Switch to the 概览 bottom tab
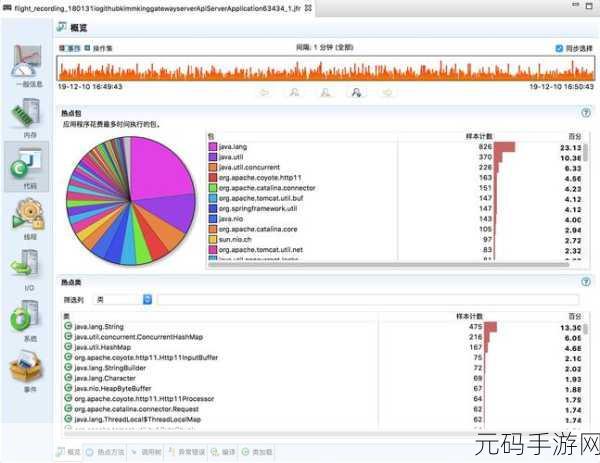600x463 pixels. tap(69, 452)
